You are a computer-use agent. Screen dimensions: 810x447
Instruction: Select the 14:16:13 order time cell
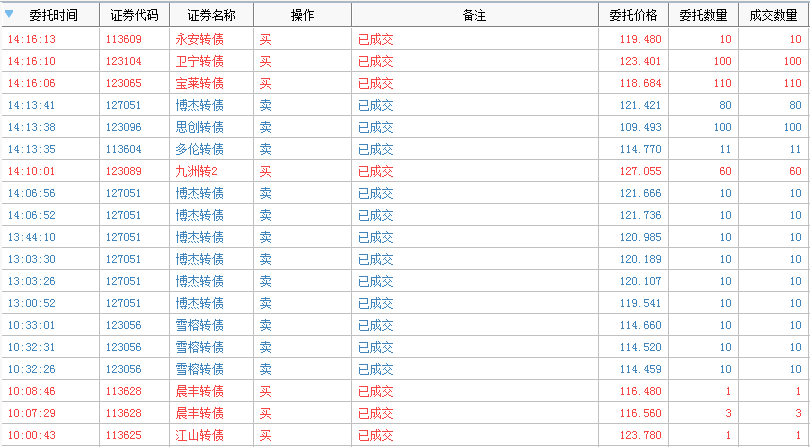(32, 39)
